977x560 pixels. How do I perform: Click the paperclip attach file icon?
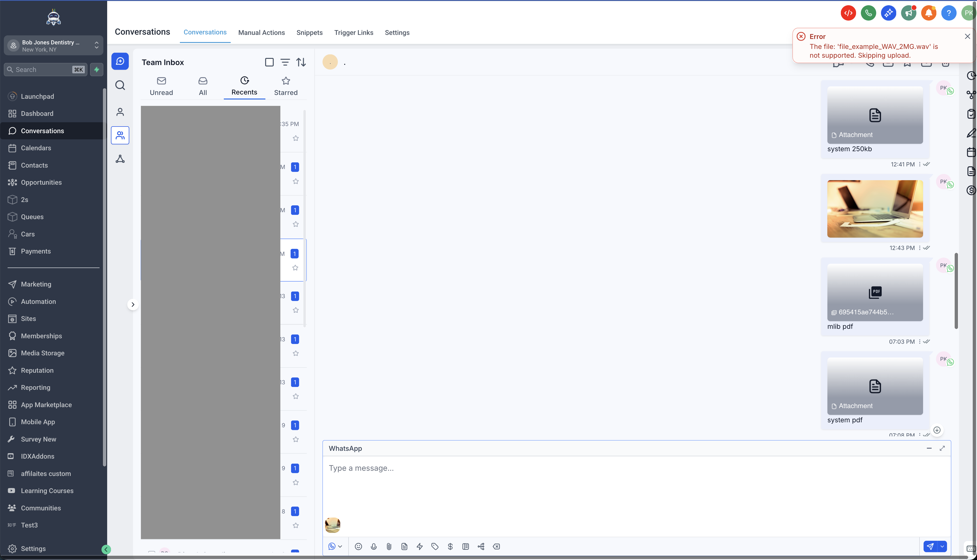click(389, 546)
